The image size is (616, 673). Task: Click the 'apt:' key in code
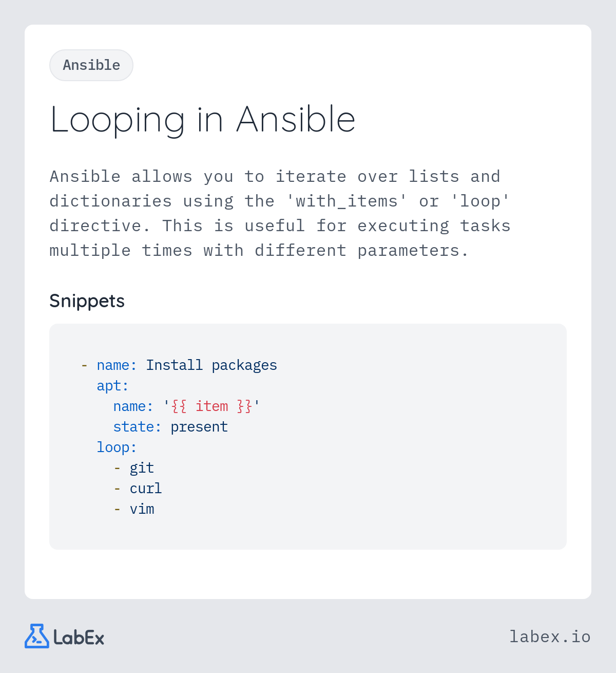[112, 386]
